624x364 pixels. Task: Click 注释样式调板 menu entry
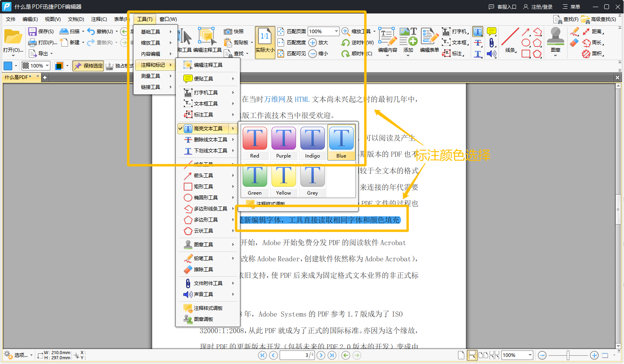209,308
